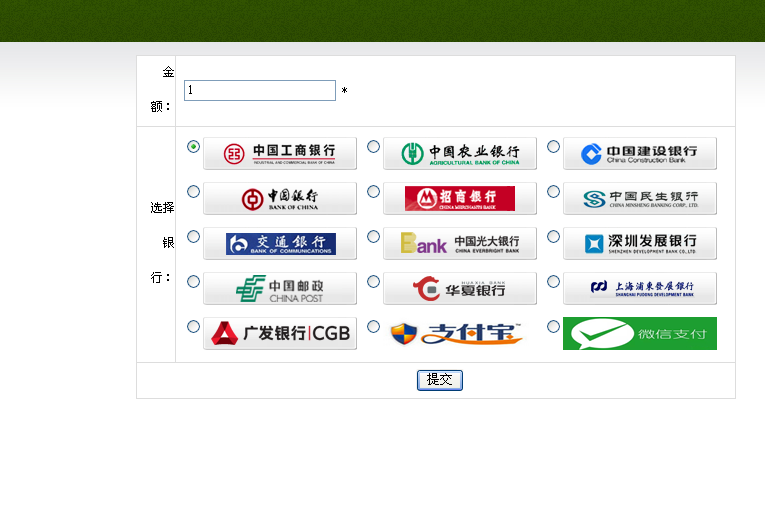Select the China Minsheng Bank radio button
765x524 pixels.
tap(553, 191)
